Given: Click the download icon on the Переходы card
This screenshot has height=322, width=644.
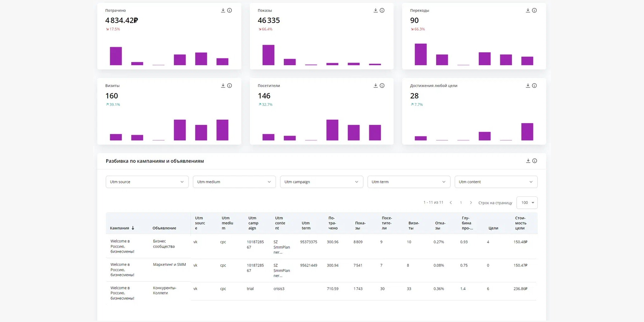Looking at the screenshot, I should pyautogui.click(x=527, y=10).
